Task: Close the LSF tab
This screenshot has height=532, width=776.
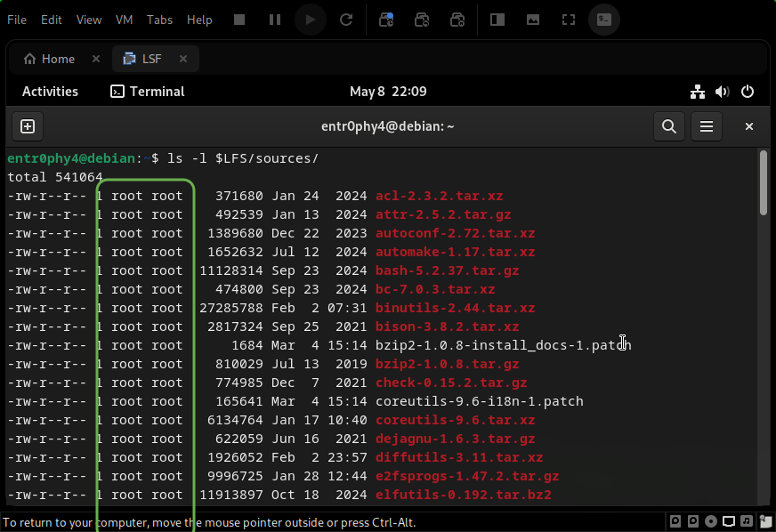Action: (x=183, y=59)
